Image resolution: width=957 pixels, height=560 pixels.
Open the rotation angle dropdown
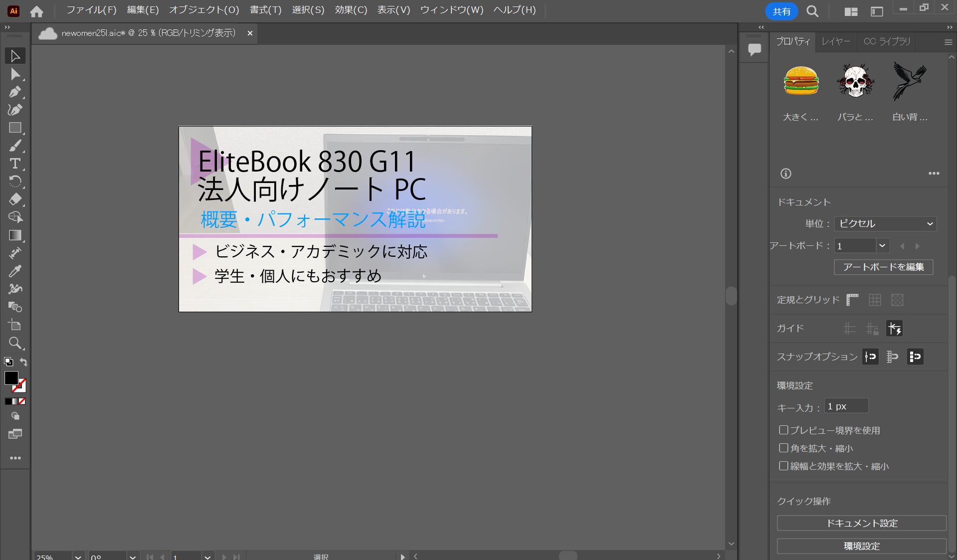132,557
